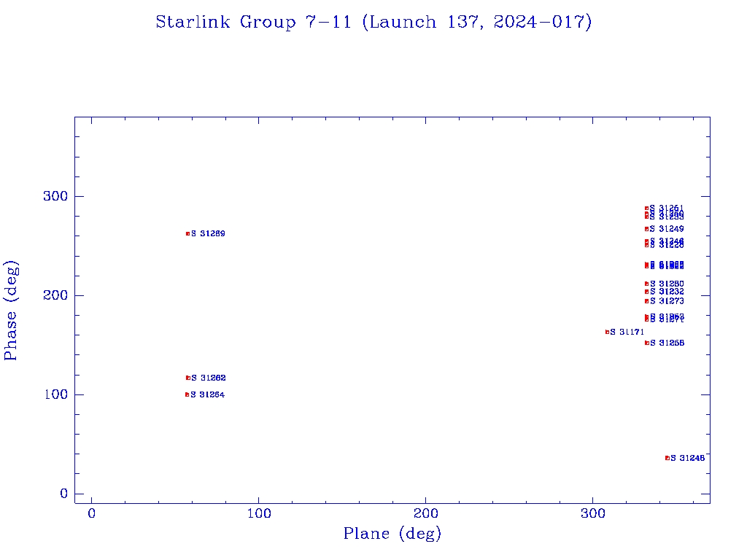Select the "S 31273" satellite label
Screen dimensions: 747x560
(x=667, y=301)
